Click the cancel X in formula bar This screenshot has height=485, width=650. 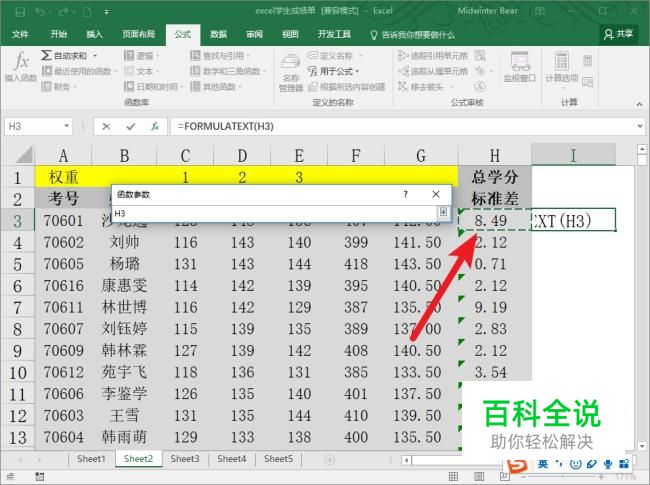point(106,126)
